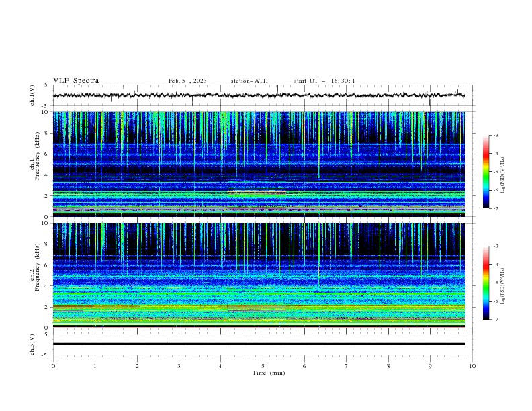Select the "start UT = 16:30:1" text

click(x=324, y=81)
